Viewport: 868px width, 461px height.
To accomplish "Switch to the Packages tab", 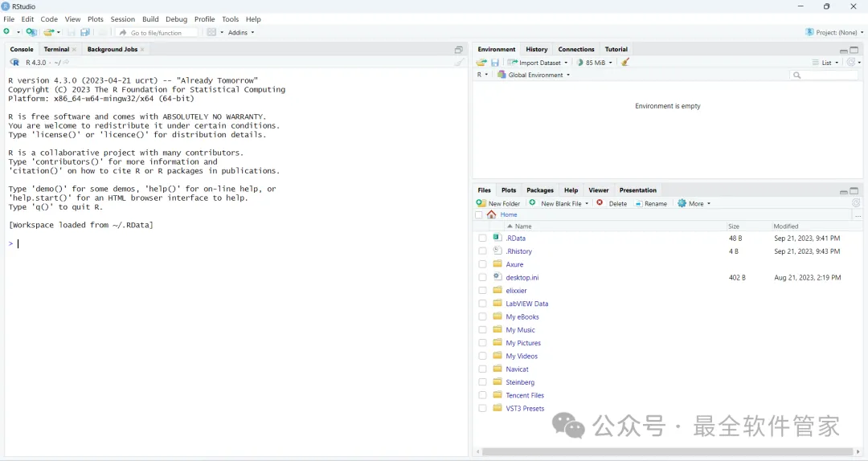I will [x=540, y=190].
